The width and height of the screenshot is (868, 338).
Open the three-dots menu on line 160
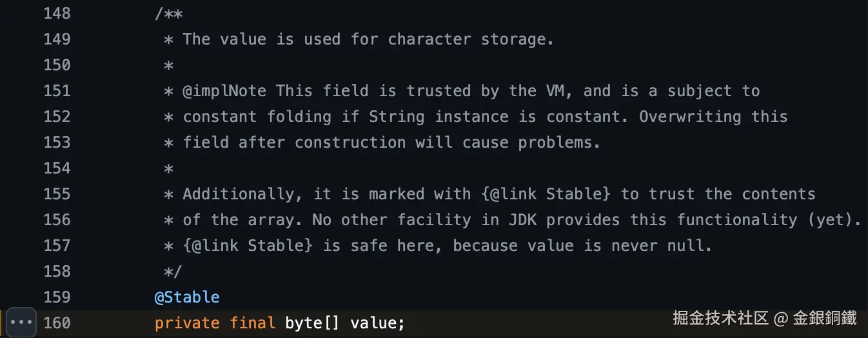(21, 322)
